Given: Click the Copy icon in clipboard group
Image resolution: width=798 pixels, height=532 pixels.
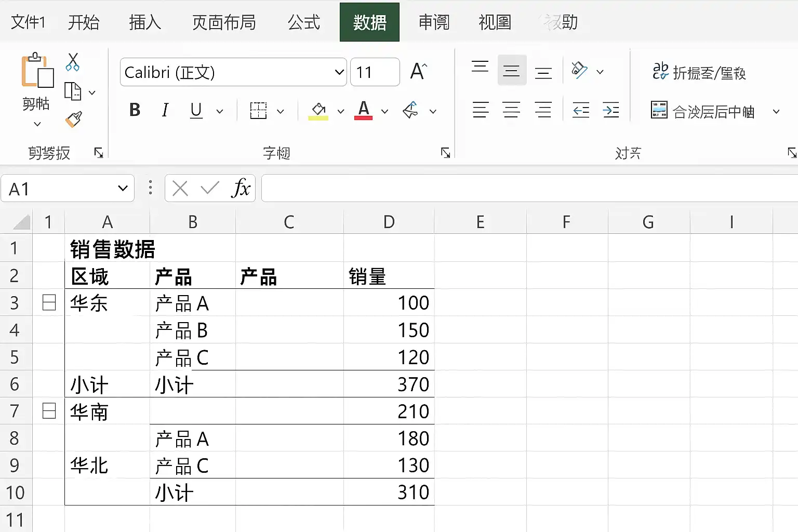Looking at the screenshot, I should point(73,91).
